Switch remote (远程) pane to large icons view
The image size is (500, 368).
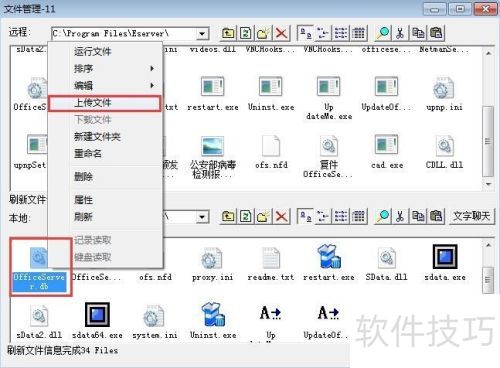(x=305, y=33)
